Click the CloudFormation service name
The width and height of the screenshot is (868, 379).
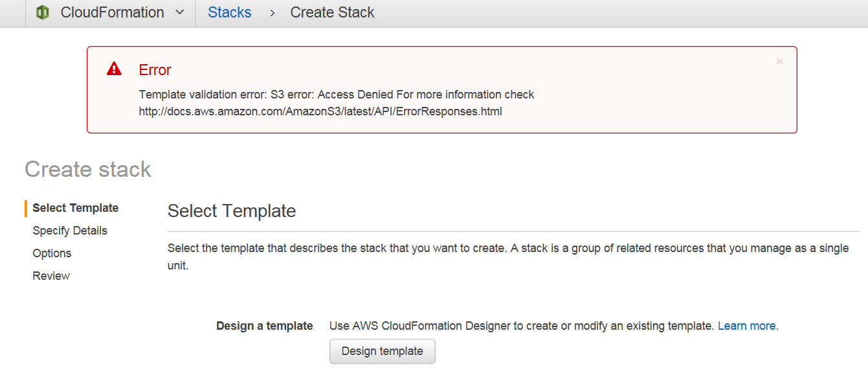tap(112, 12)
